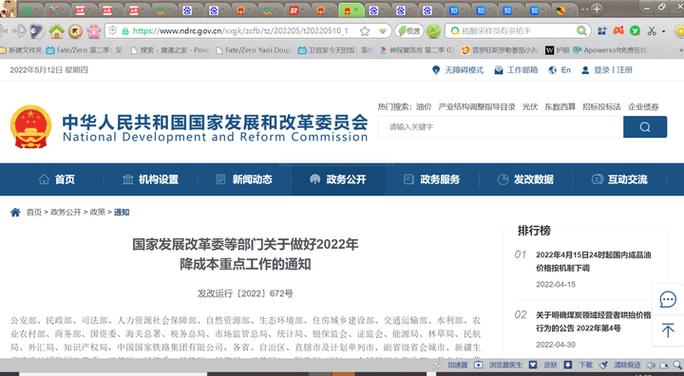Open the 新闻动态 navigation menu
Screen dimensions: 684x376
tap(244, 179)
